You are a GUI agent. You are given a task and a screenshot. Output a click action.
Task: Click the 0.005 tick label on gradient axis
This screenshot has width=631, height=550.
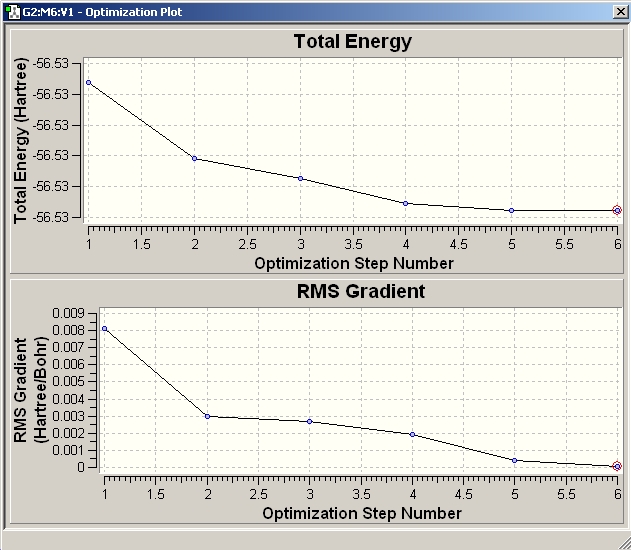point(69,381)
